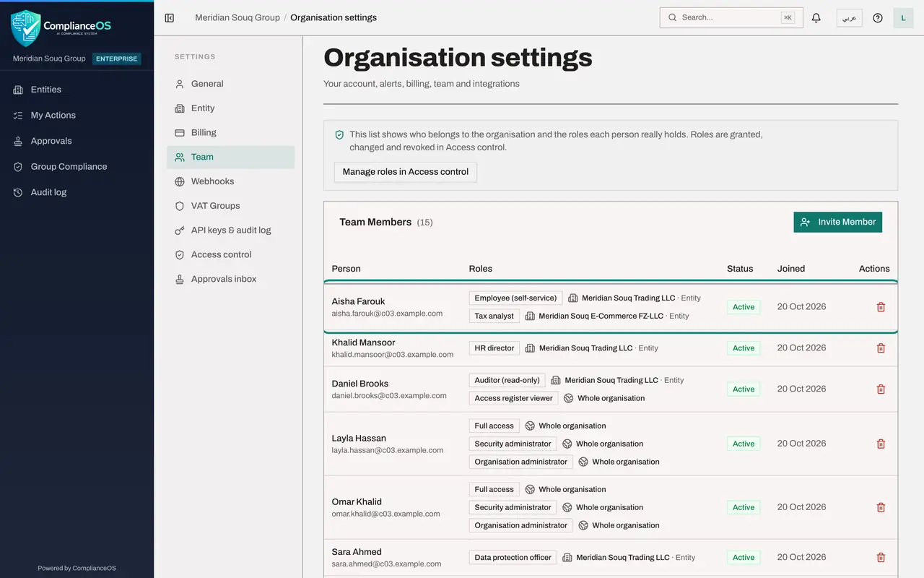Click the Roles column header
924x578 pixels.
point(481,269)
